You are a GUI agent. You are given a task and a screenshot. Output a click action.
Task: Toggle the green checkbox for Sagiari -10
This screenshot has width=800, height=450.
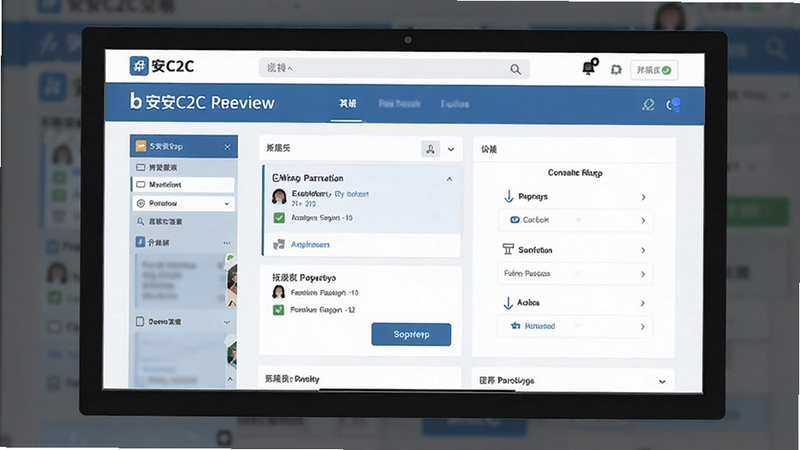279,218
